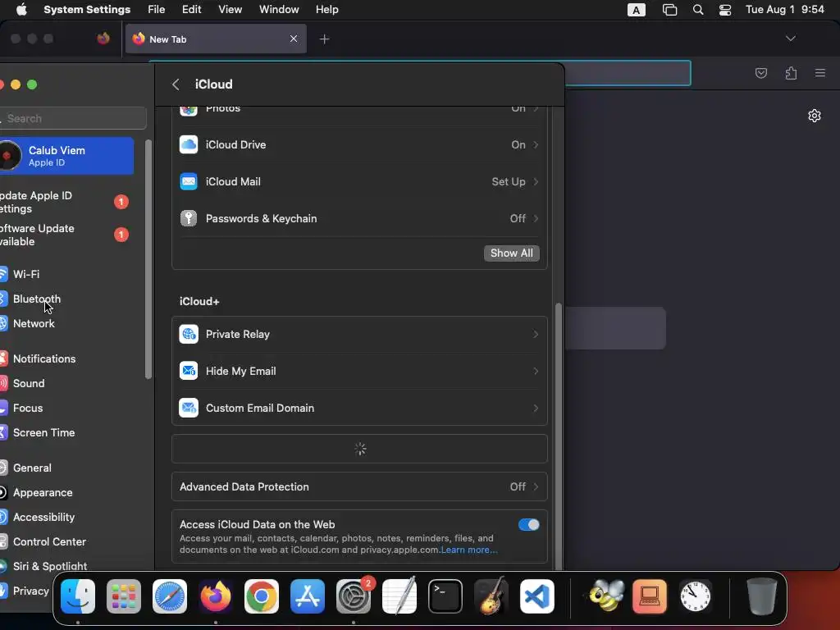
Task: Click the Passwords & Keychain key icon
Action: tap(189, 218)
